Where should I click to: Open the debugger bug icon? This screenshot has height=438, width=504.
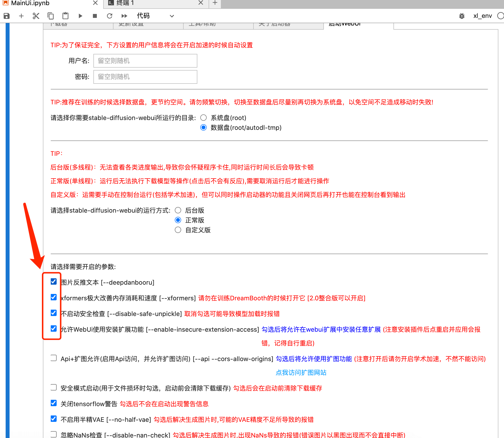(462, 16)
